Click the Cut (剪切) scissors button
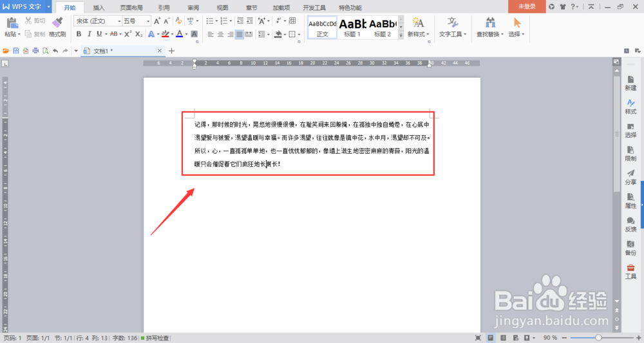This screenshot has width=644, height=343. coord(35,21)
